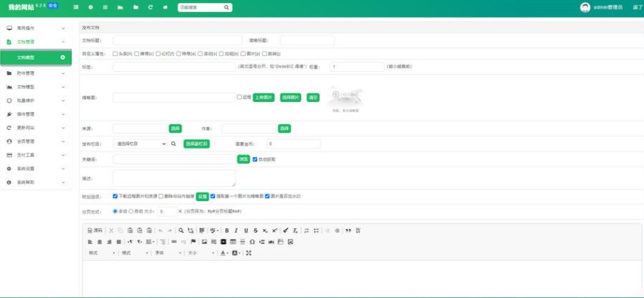Click the video/media embed icon in editor

pyautogui.click(x=224, y=242)
